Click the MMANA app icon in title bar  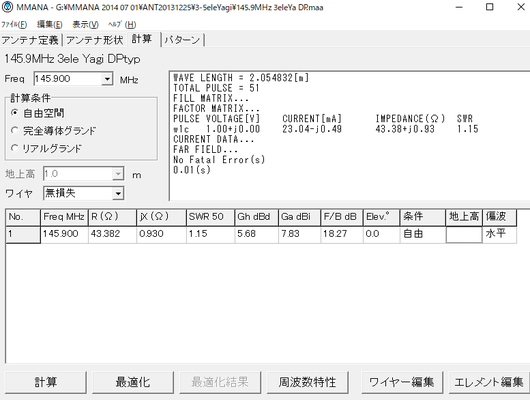pos(7,7)
